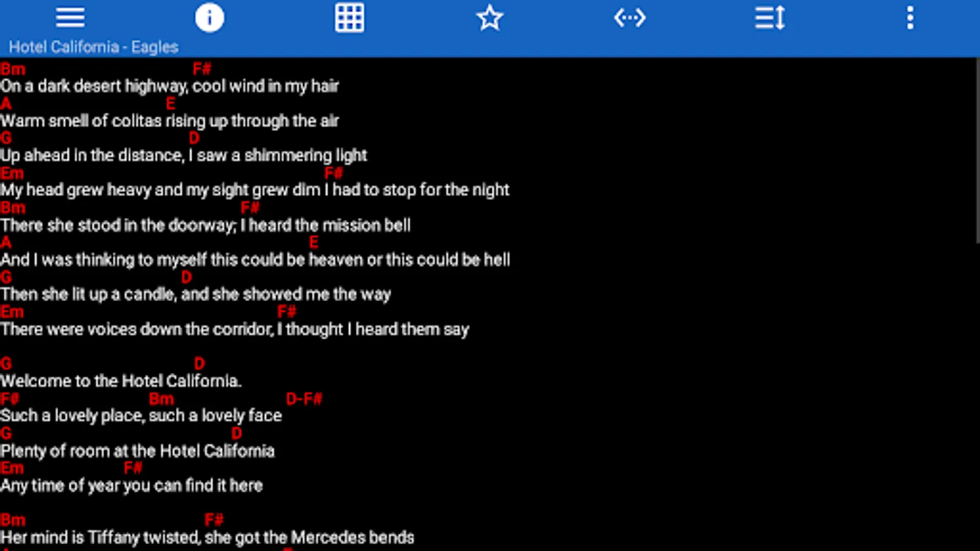Mark song as favorite with star icon
This screenshot has height=551, width=980.
tap(490, 18)
